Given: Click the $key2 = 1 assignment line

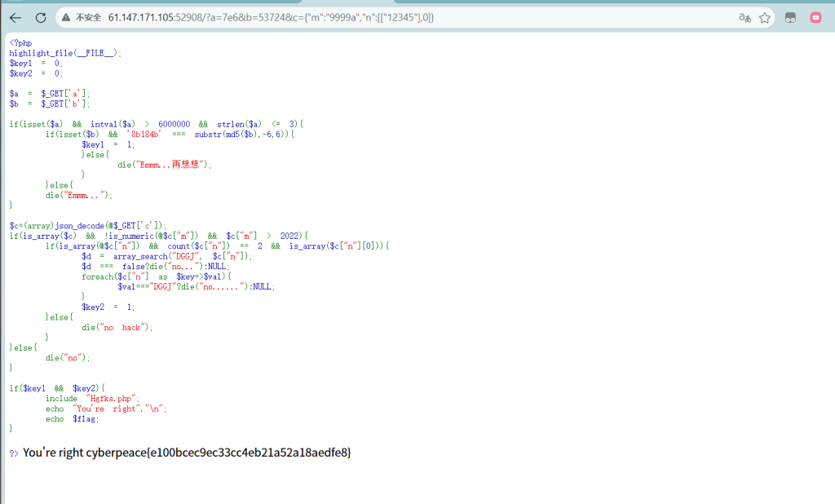Looking at the screenshot, I should 108,307.
